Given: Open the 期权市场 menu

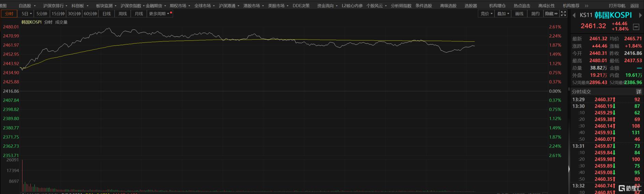Looking at the screenshot, I should click(x=180, y=6).
